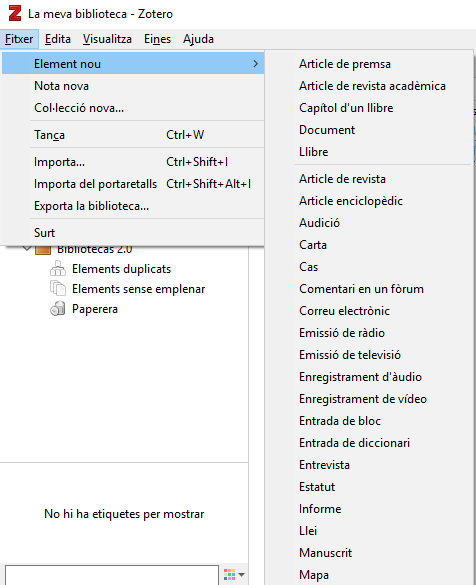
Task: Select Correu electrònic item type
Action: coord(369,311)
